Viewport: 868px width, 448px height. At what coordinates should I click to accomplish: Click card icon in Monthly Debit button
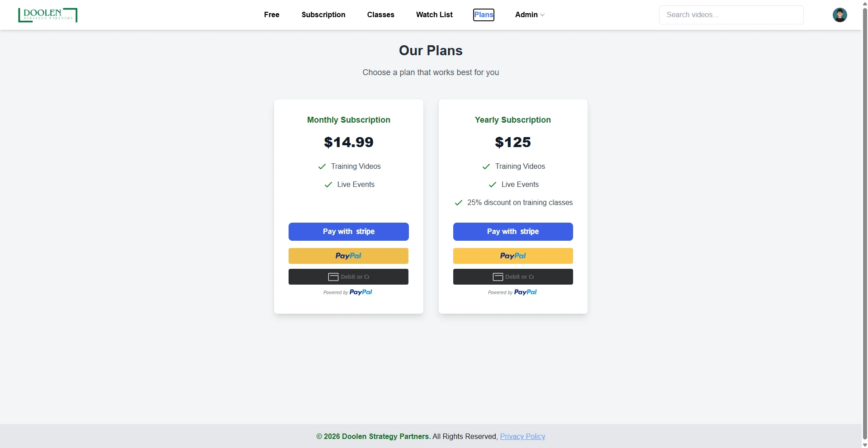click(333, 277)
